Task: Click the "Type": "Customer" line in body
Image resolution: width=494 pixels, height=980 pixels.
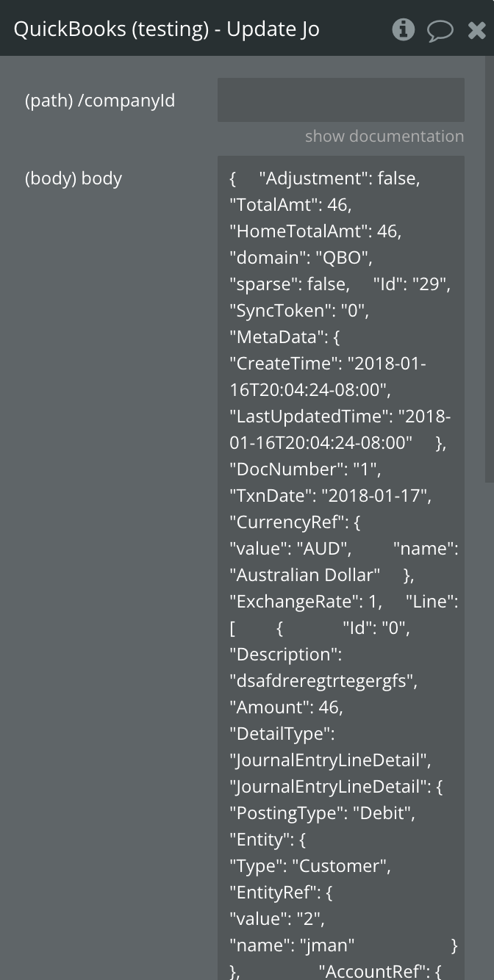Action: 309,866
